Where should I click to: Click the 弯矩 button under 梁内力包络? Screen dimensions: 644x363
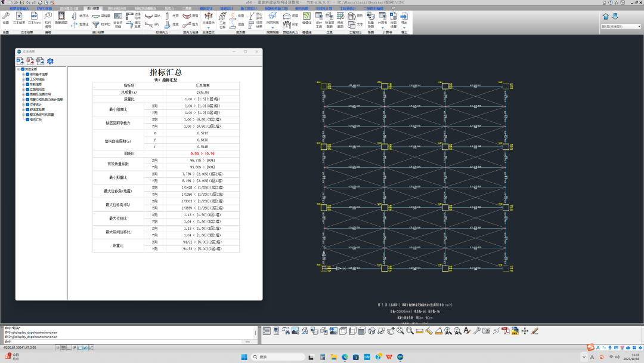191,16
